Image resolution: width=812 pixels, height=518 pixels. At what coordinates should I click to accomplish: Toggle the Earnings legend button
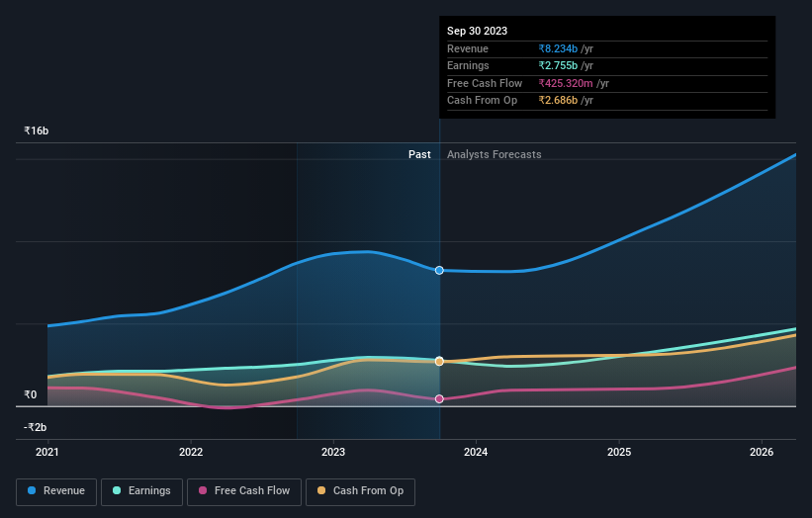[x=141, y=491]
